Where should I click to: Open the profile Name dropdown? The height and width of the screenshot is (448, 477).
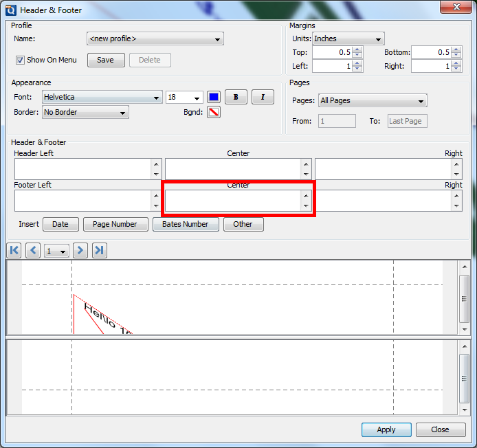tap(155, 38)
